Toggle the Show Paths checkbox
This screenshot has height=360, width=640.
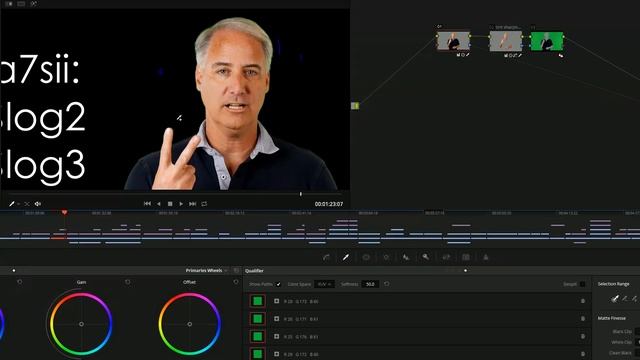pyautogui.click(x=278, y=284)
